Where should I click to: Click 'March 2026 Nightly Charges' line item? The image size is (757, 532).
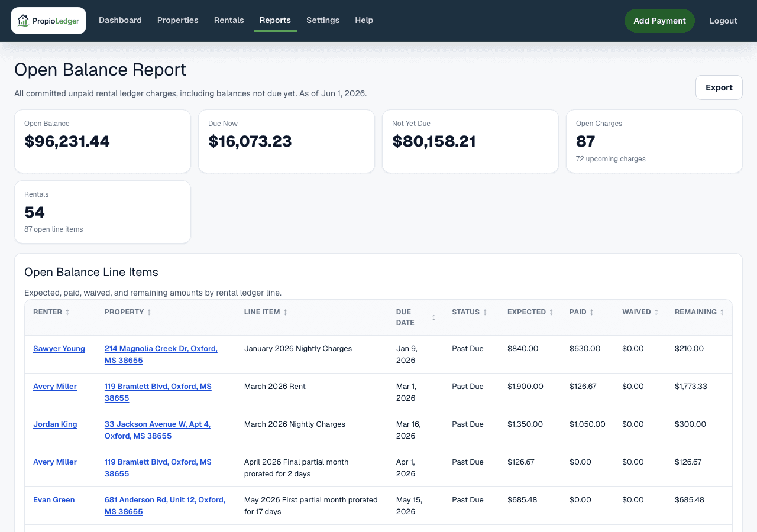(295, 424)
